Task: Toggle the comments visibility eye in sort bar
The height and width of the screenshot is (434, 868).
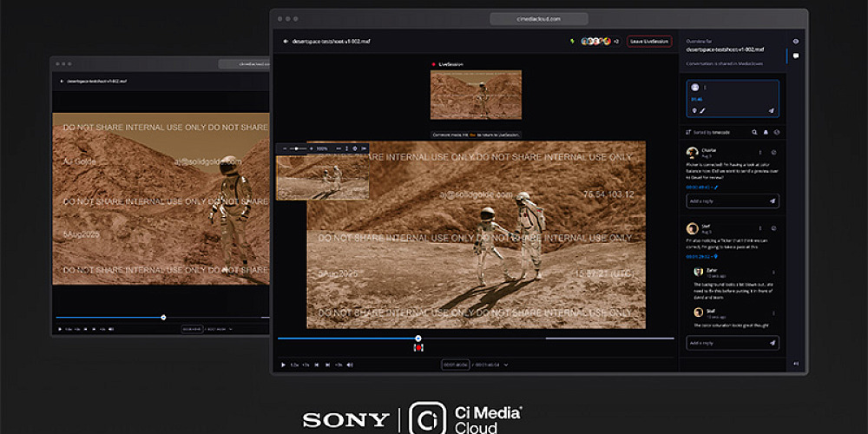Action: (x=777, y=132)
